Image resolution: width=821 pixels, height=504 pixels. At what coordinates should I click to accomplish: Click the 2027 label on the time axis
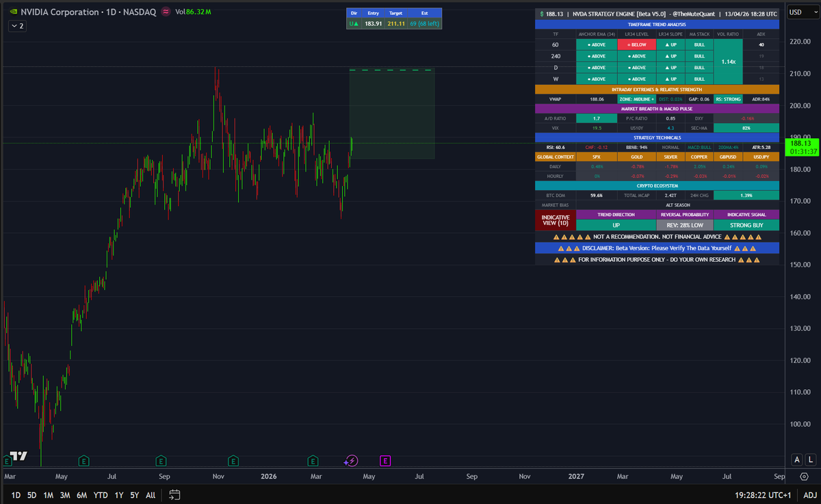[x=577, y=475]
